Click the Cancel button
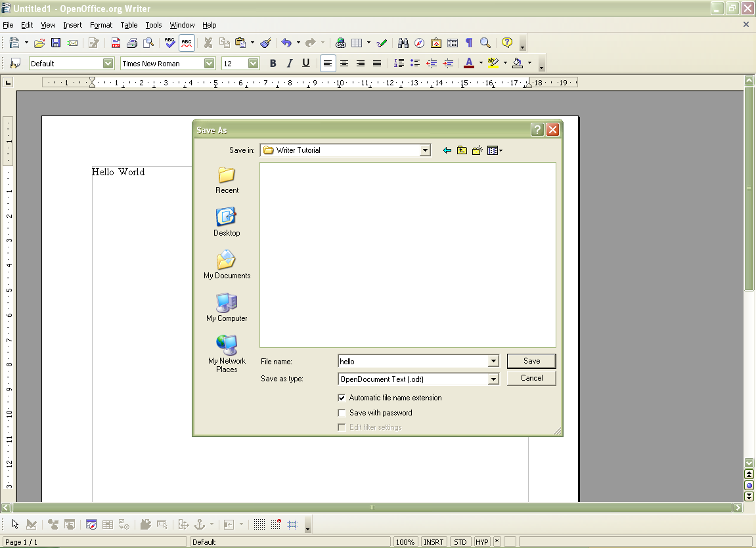The width and height of the screenshot is (756, 548). click(x=531, y=378)
